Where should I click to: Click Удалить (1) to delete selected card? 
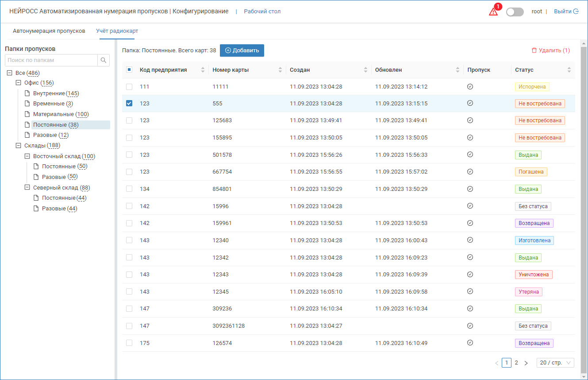[550, 50]
